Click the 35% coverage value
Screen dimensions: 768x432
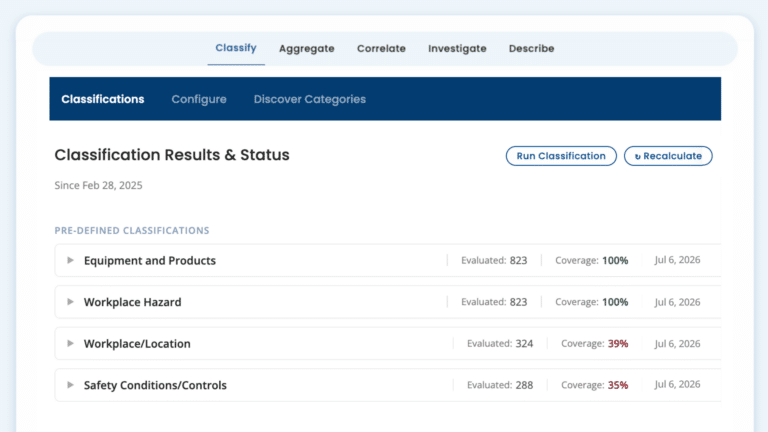(x=618, y=385)
